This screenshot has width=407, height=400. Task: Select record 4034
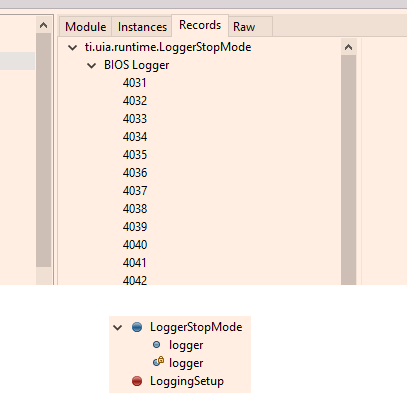[x=135, y=137]
